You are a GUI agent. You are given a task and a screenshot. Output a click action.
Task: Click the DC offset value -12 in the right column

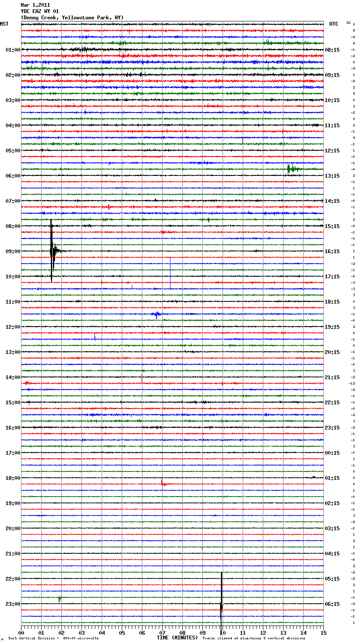point(352,383)
